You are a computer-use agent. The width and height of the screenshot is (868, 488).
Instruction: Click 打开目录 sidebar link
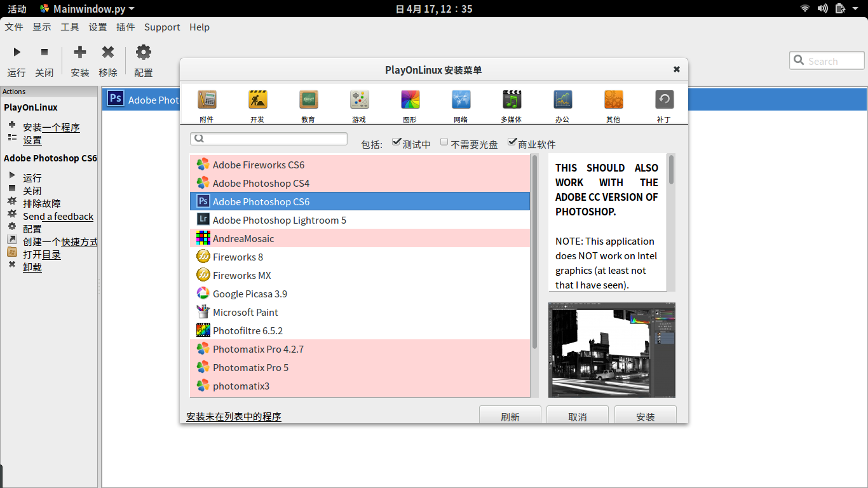tap(42, 254)
